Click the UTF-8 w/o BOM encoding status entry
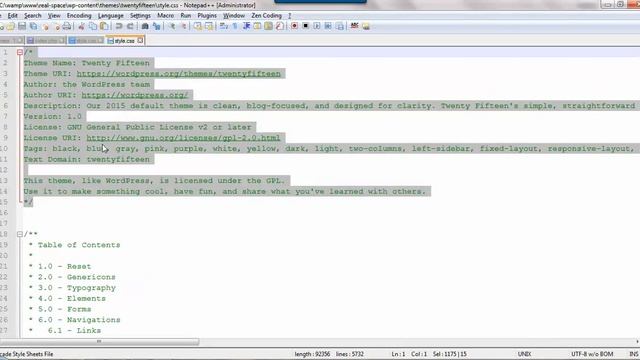The height and width of the screenshot is (360, 640). point(592,354)
